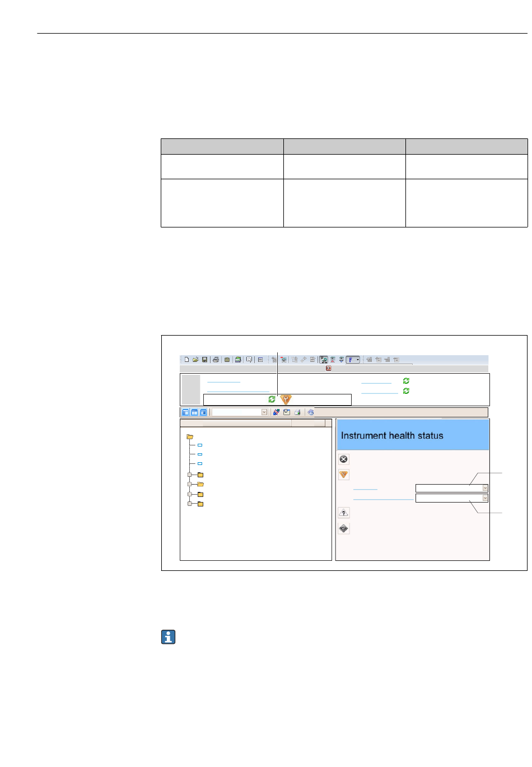This screenshot has height=767, width=532.
Task: Click the failure X icon under Instrument health status
Action: [344, 459]
